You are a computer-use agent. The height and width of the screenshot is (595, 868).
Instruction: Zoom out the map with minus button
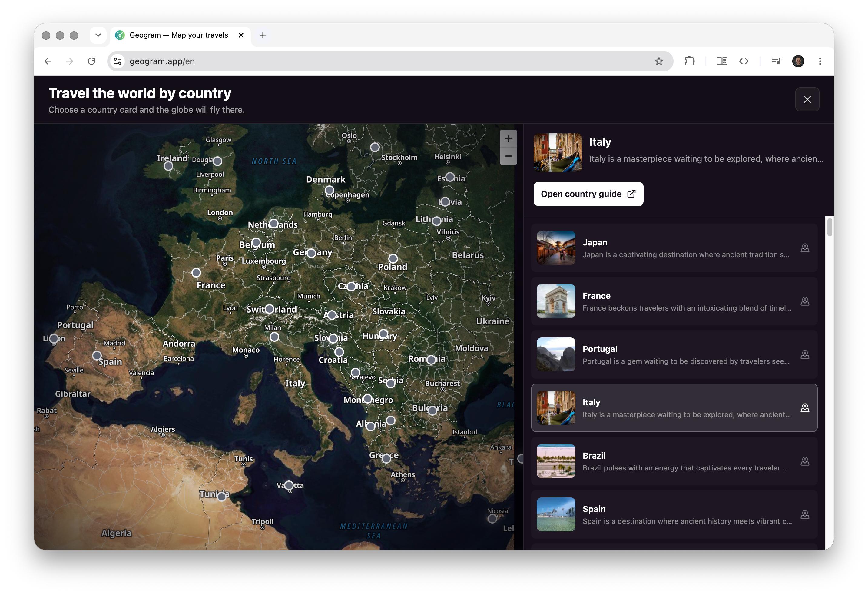click(x=508, y=156)
